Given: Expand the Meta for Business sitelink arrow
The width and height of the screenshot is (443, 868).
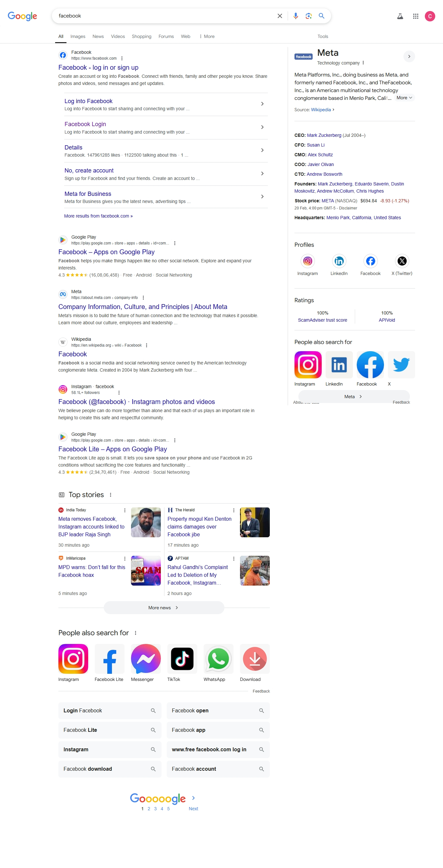Looking at the screenshot, I should tap(262, 196).
